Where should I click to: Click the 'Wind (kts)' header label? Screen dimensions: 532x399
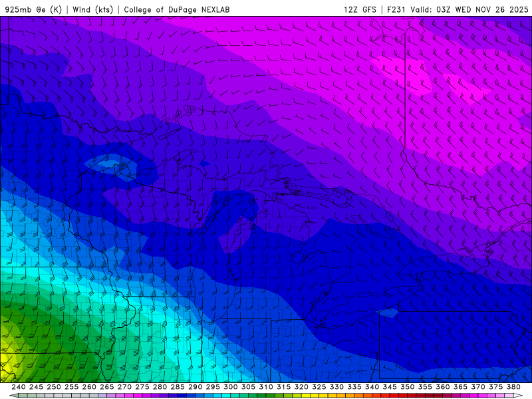(92, 9)
